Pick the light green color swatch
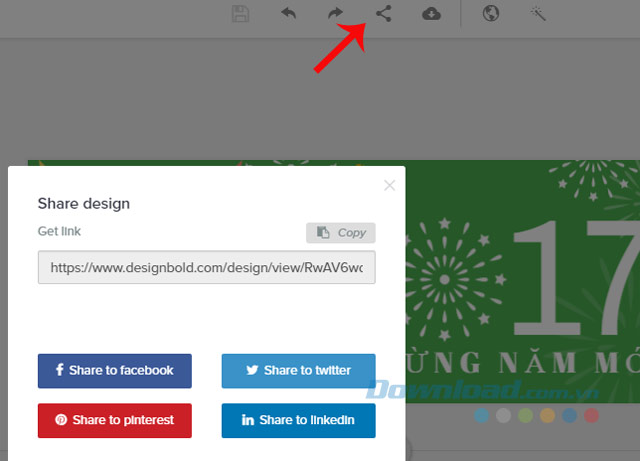Image resolution: width=640 pixels, height=461 pixels. coord(525,416)
